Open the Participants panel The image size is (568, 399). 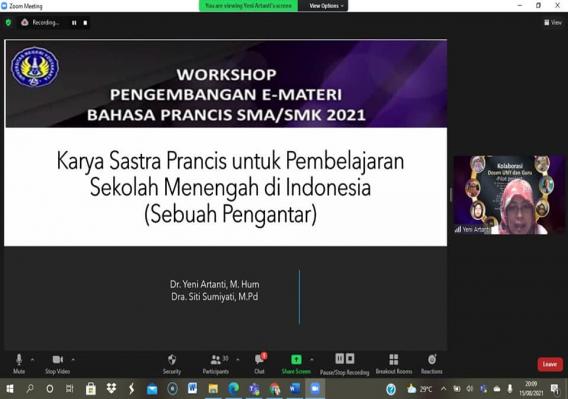216,364
